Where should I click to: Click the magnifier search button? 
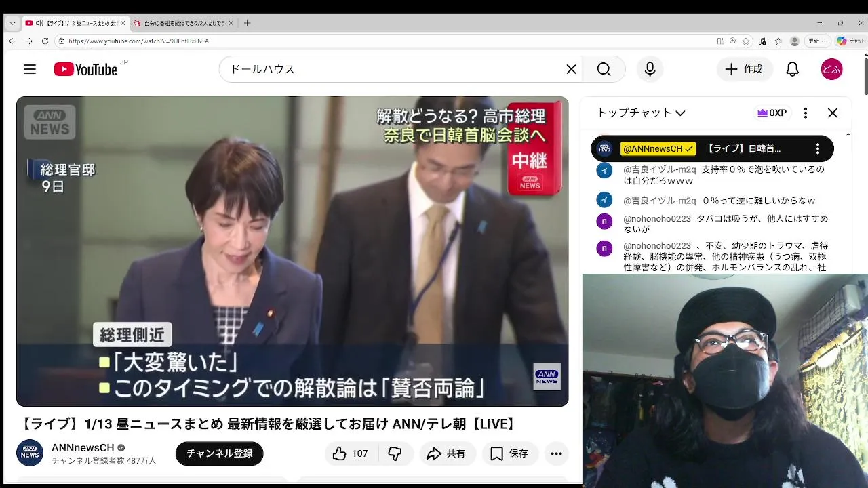(604, 69)
